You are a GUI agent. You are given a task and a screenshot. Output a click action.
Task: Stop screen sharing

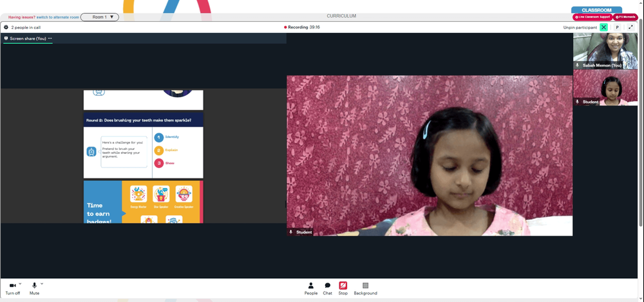coord(343,288)
